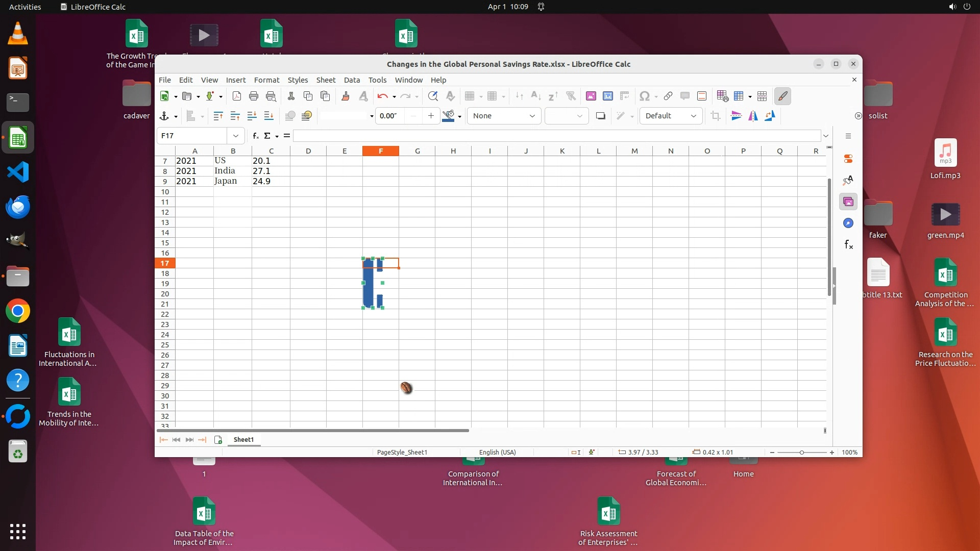The width and height of the screenshot is (980, 551).
Task: Click the Rotate icon in image toolbar
Action: coord(770,116)
